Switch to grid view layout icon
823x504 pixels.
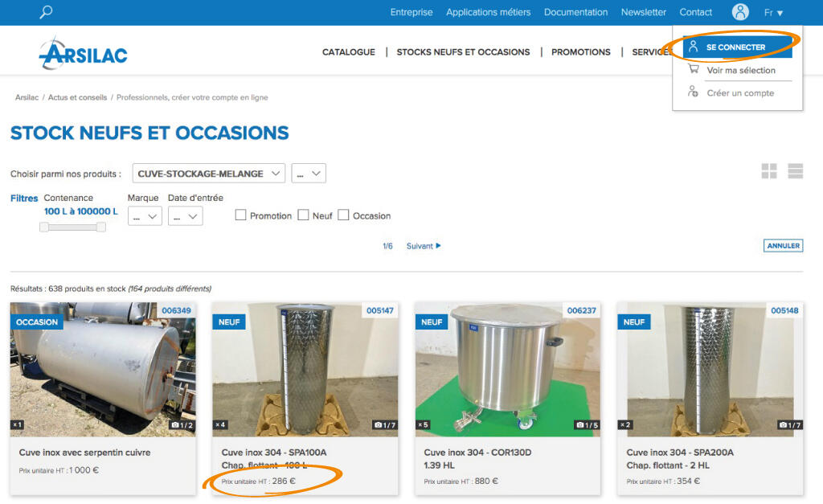tap(769, 170)
